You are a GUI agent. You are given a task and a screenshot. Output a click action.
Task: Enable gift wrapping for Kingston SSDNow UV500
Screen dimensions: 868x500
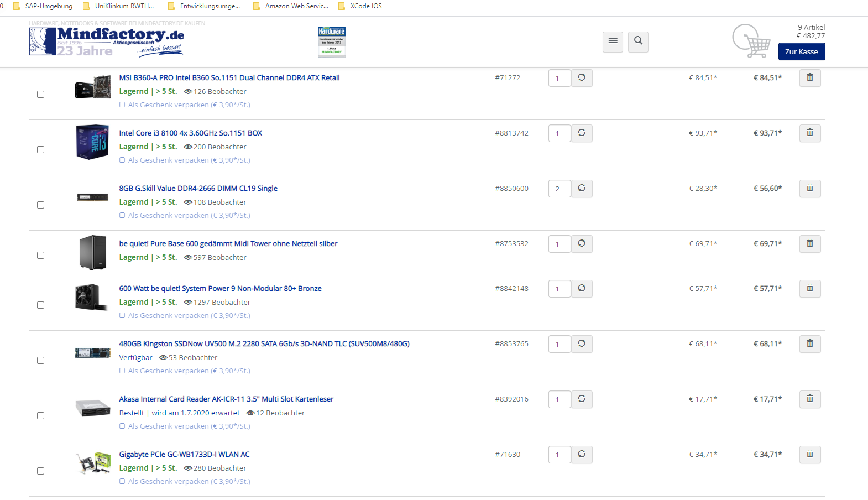coord(122,371)
